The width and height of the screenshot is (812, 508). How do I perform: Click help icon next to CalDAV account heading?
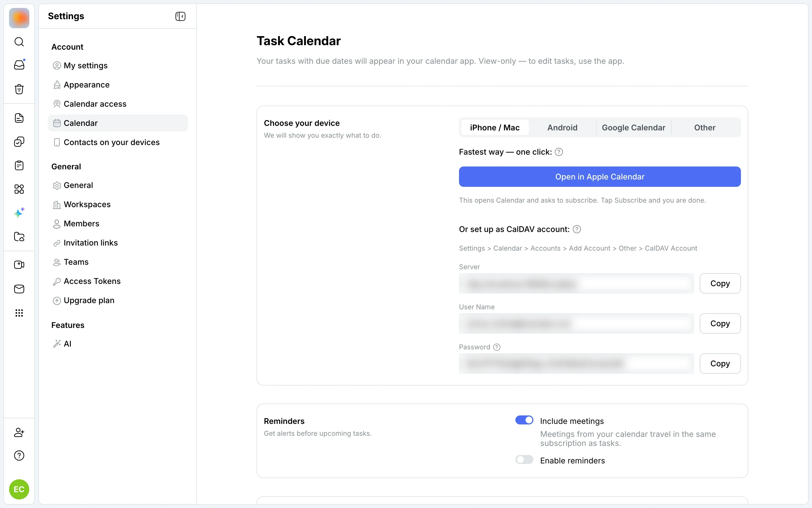click(x=577, y=229)
